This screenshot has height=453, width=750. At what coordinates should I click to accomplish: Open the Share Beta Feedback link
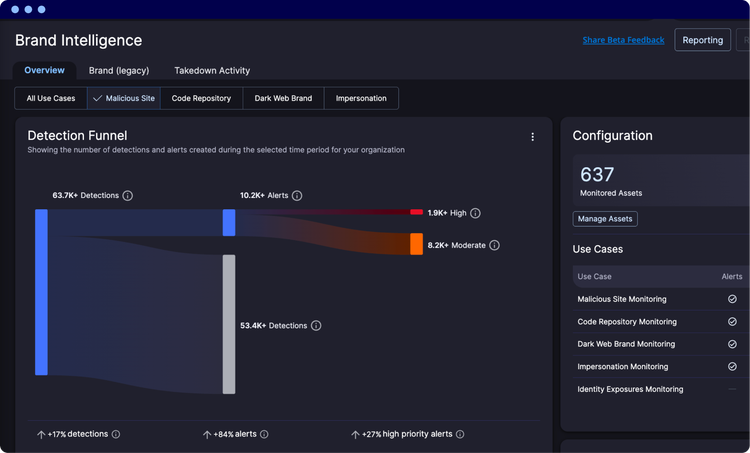(x=623, y=40)
